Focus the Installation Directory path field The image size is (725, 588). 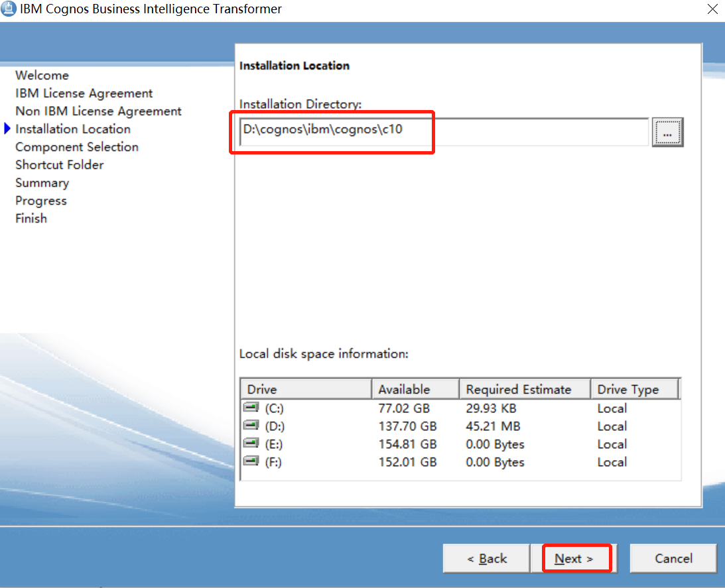444,132
